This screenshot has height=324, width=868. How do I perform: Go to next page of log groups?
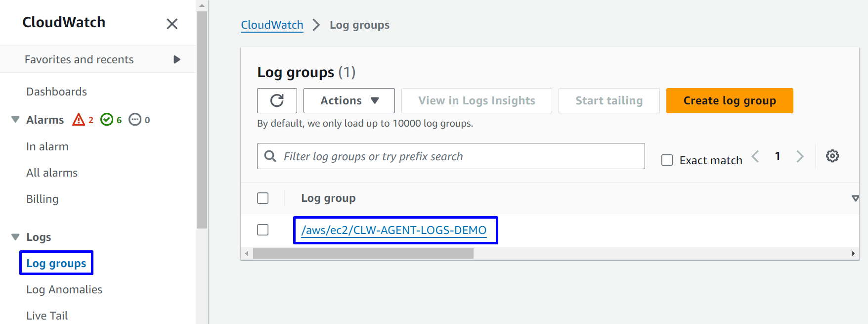coord(800,156)
